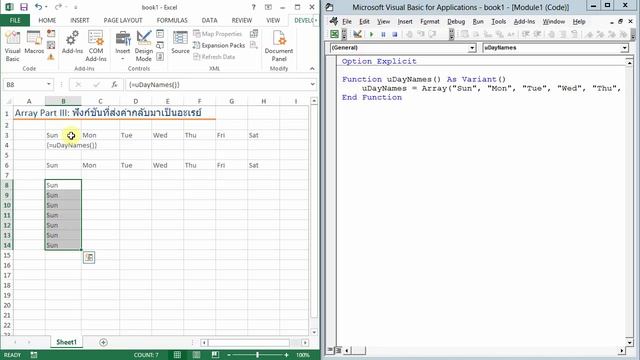This screenshot has width=640, height=360.
Task: Click Full Module View button
Action: 338,350
